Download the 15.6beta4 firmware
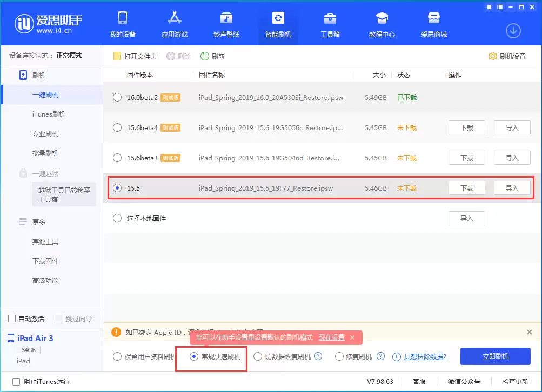 coord(467,127)
